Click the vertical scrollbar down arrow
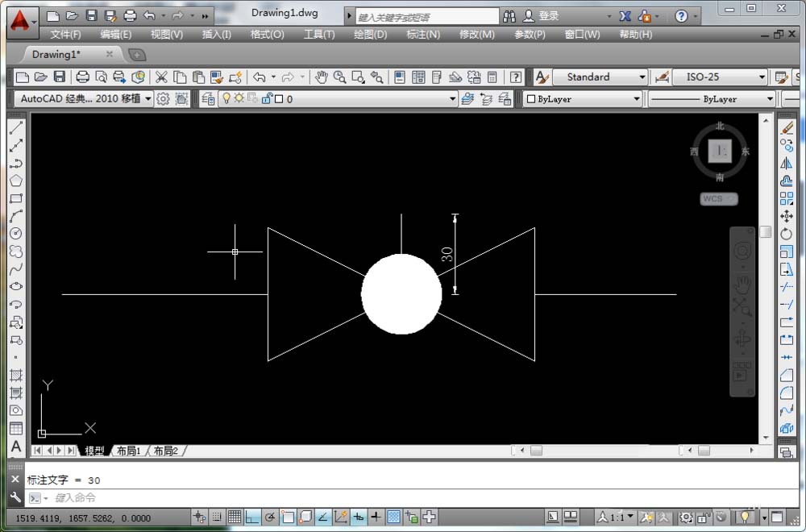806x532 pixels. [x=766, y=438]
